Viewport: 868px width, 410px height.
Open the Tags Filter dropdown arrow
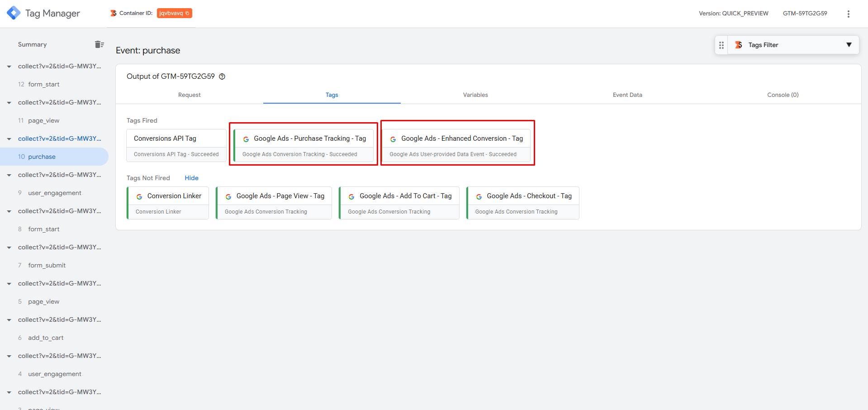pos(849,45)
